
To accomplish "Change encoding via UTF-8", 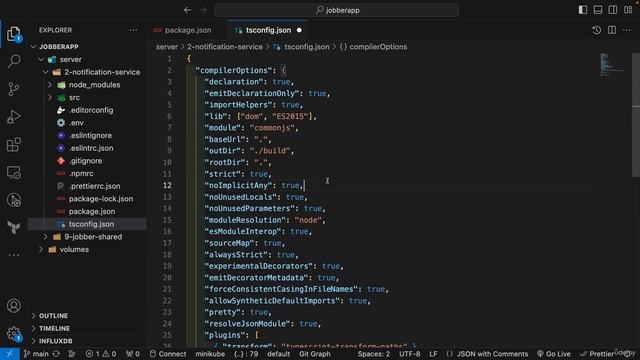I will pos(409,354).
